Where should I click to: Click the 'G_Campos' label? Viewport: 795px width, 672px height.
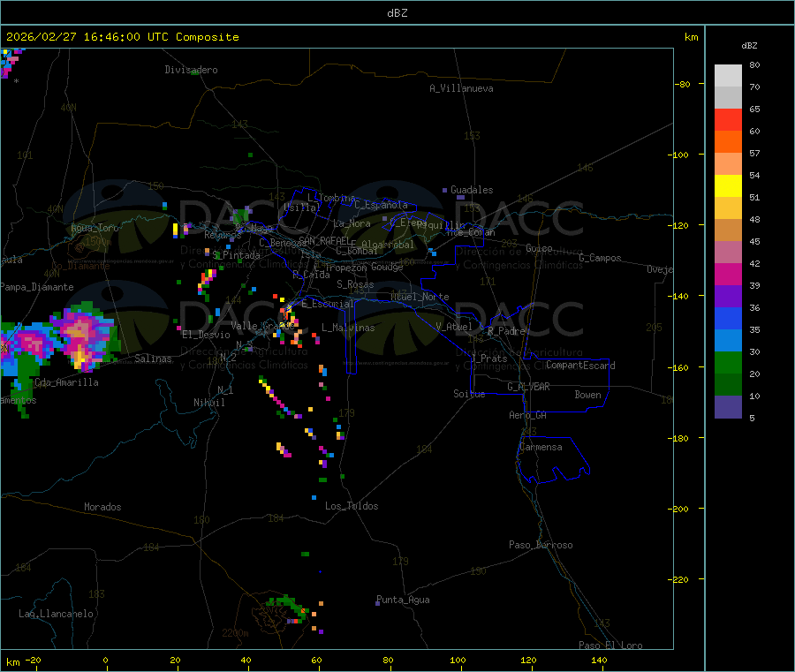click(x=600, y=258)
